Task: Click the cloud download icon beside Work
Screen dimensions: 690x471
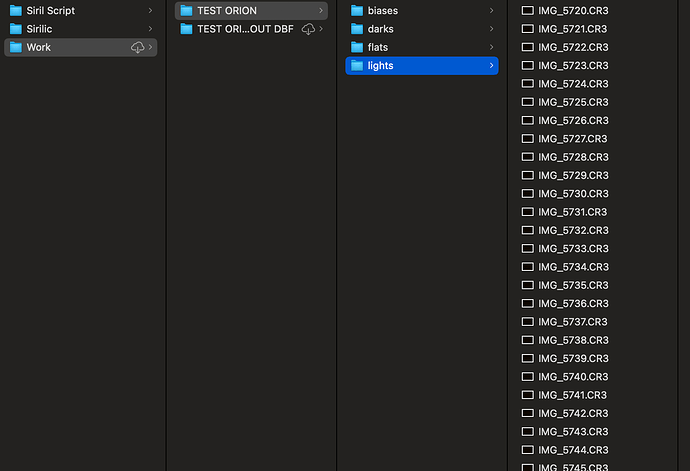Action: point(138,47)
